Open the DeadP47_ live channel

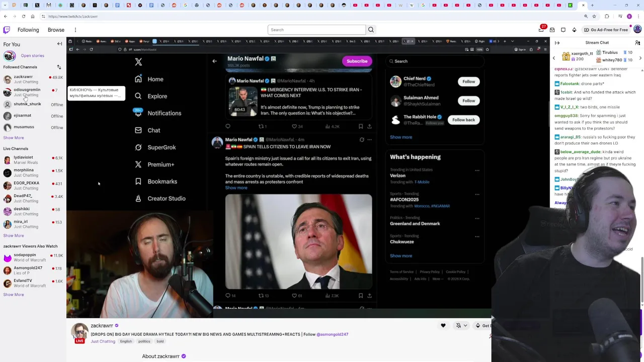33,198
